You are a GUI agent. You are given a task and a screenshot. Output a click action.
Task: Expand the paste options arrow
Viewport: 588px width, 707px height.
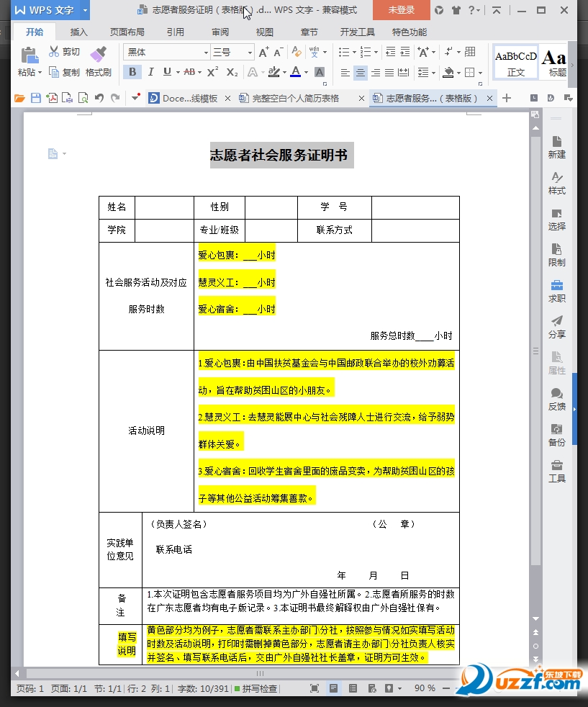(x=40, y=72)
